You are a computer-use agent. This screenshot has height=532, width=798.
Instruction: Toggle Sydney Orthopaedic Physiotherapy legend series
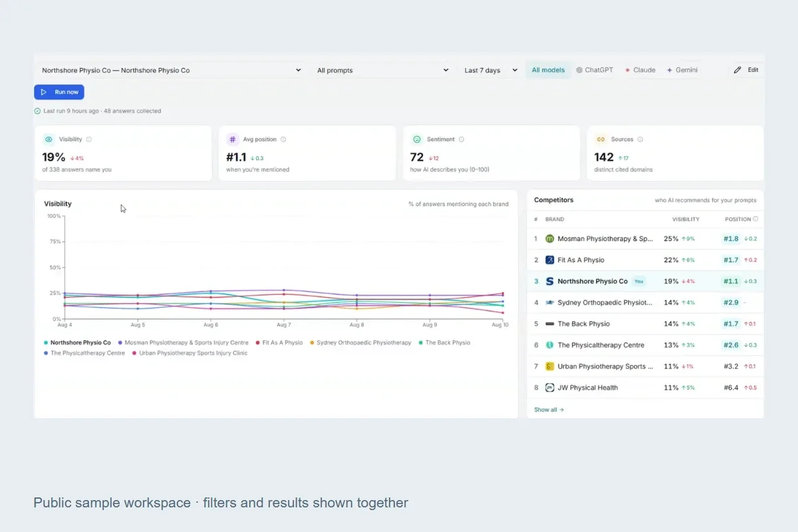tap(360, 342)
